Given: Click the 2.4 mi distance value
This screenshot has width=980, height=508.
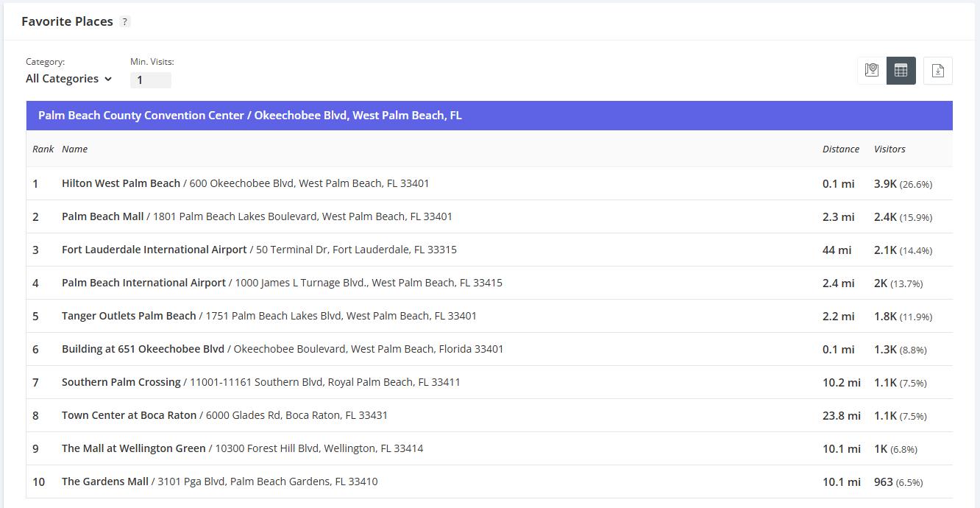Looking at the screenshot, I should tap(838, 283).
